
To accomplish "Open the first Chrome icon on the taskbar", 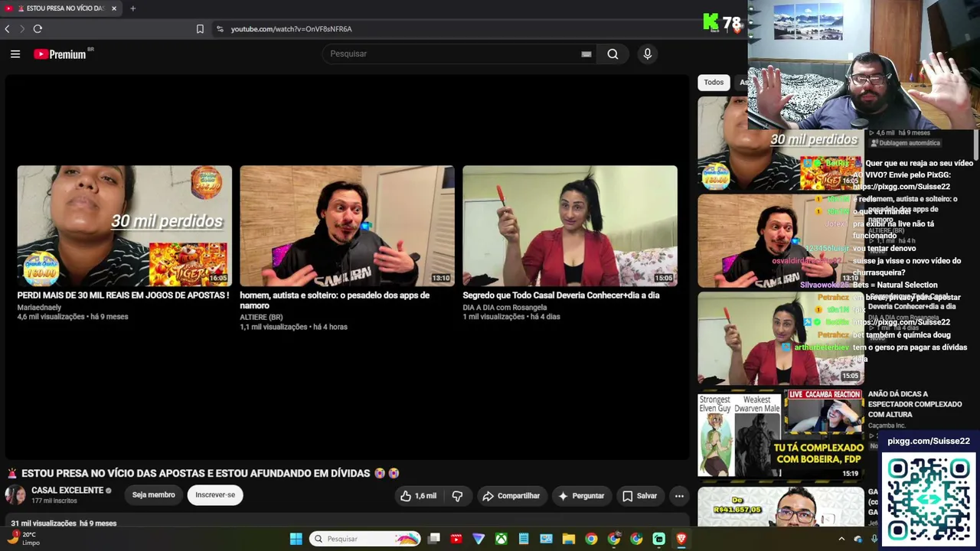I will (591, 539).
